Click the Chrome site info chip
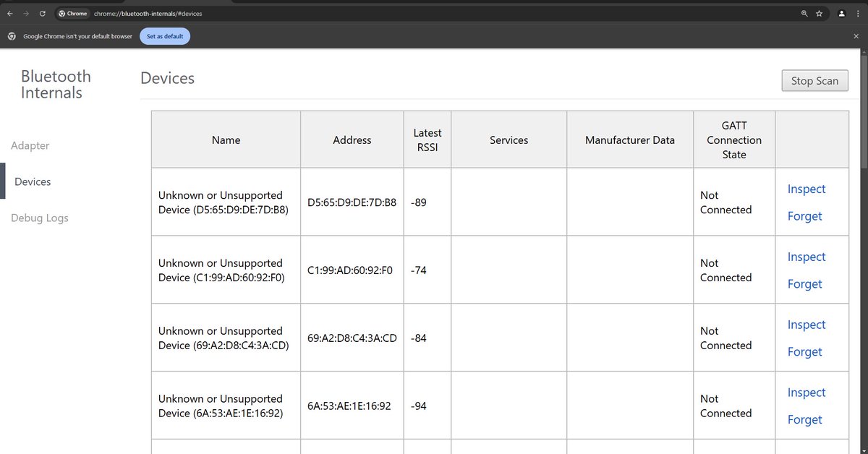 tap(72, 13)
